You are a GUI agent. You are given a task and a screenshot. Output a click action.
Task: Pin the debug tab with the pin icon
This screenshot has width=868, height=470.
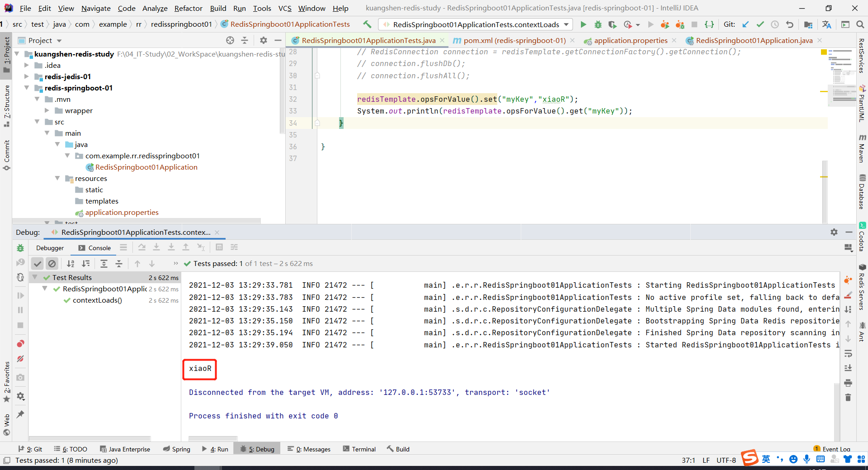[x=20, y=414]
